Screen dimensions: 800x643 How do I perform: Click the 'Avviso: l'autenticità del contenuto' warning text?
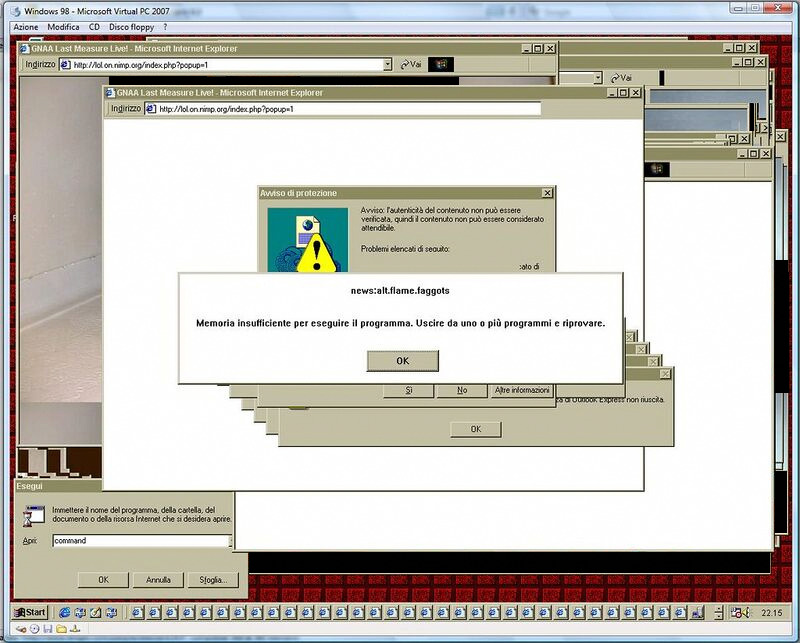pyautogui.click(x=452, y=219)
